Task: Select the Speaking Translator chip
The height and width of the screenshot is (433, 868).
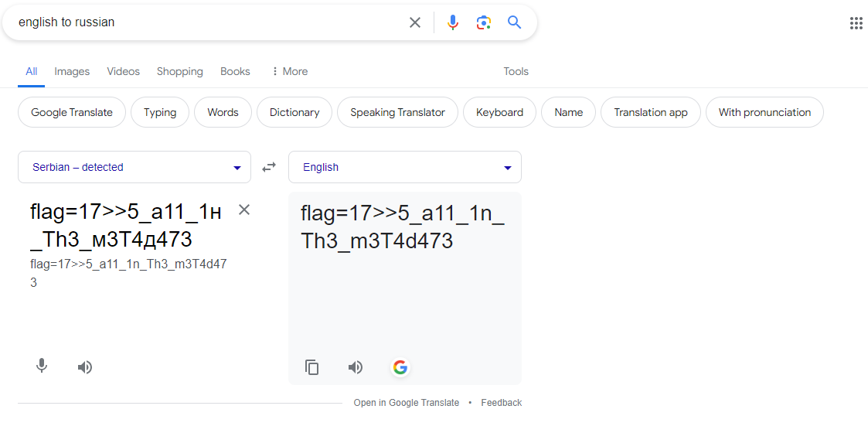Action: 397,112
